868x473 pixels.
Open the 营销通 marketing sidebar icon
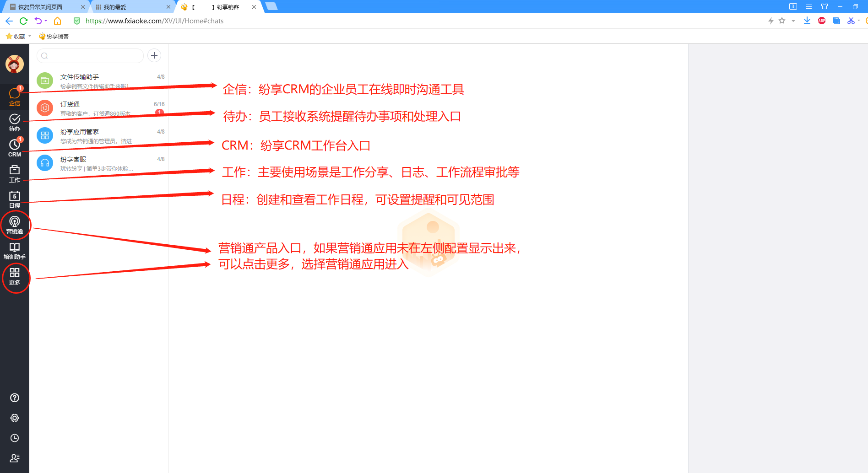pyautogui.click(x=15, y=225)
